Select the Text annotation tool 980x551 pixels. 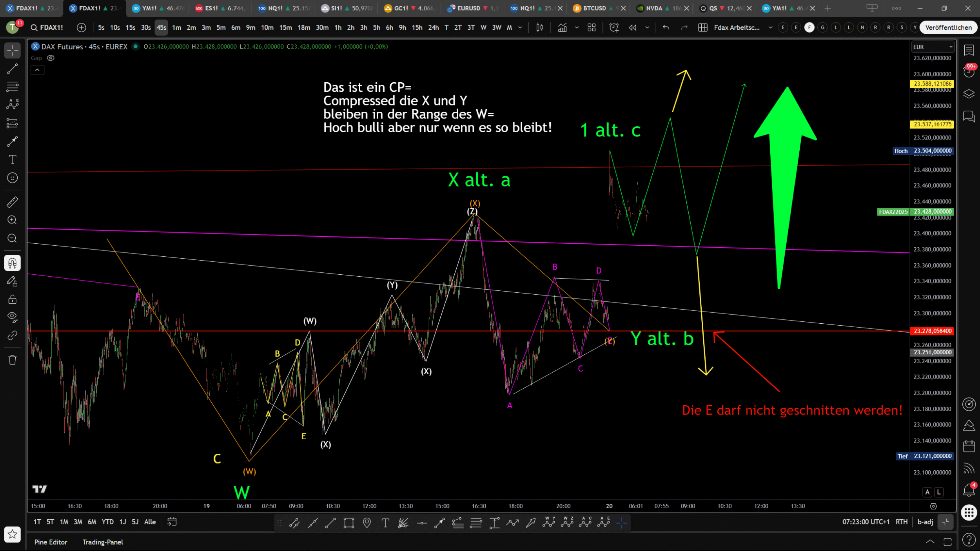(x=12, y=159)
